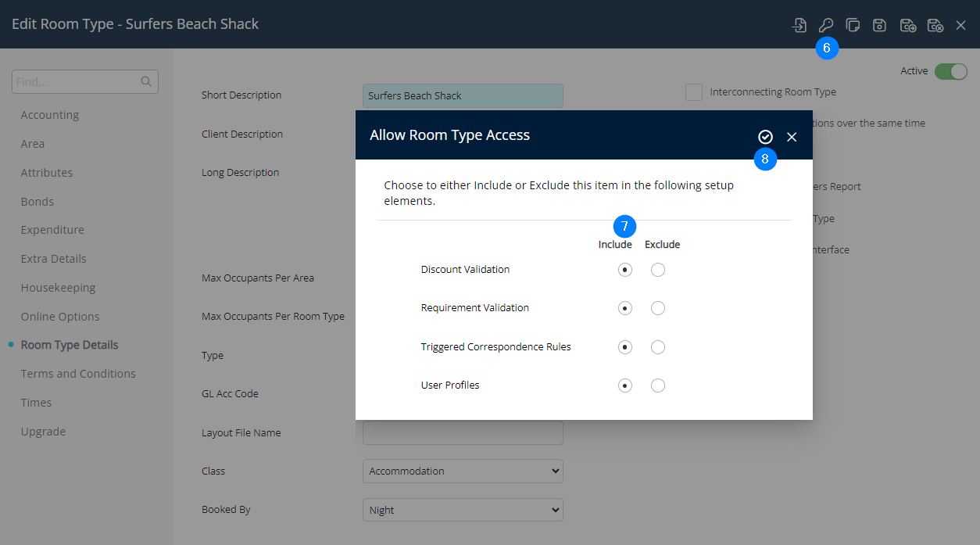This screenshot has height=545, width=980.
Task: Confirm the access dialog with checkmark icon
Action: tap(765, 137)
